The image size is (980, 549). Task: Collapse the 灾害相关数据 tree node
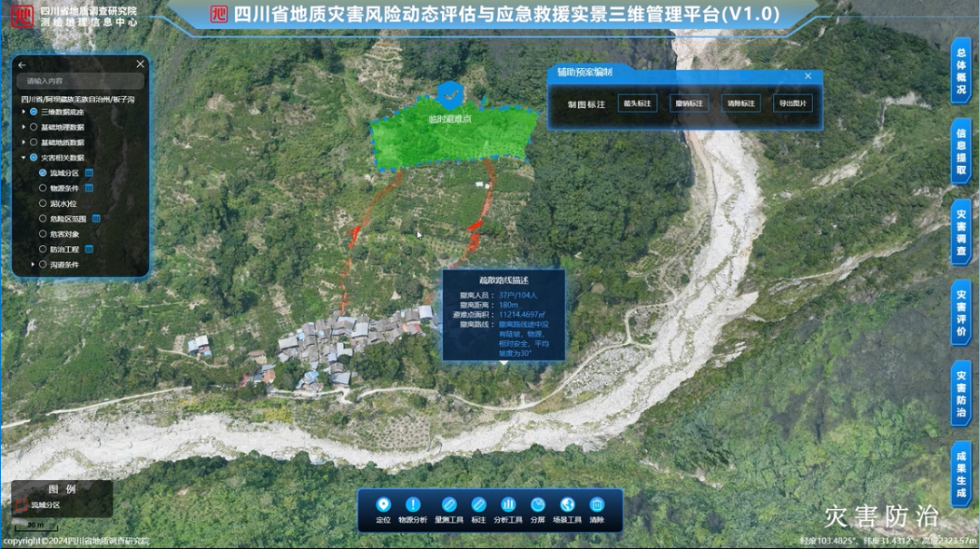24,157
